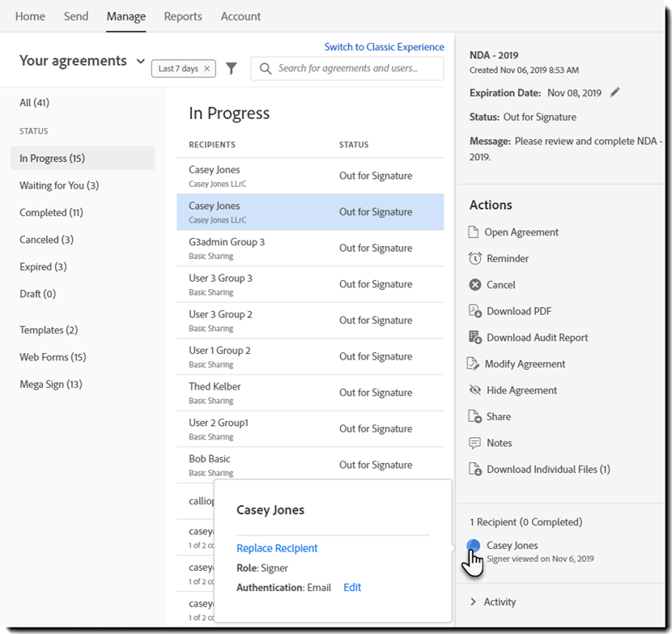Click the Notes speech bubble icon

click(475, 443)
